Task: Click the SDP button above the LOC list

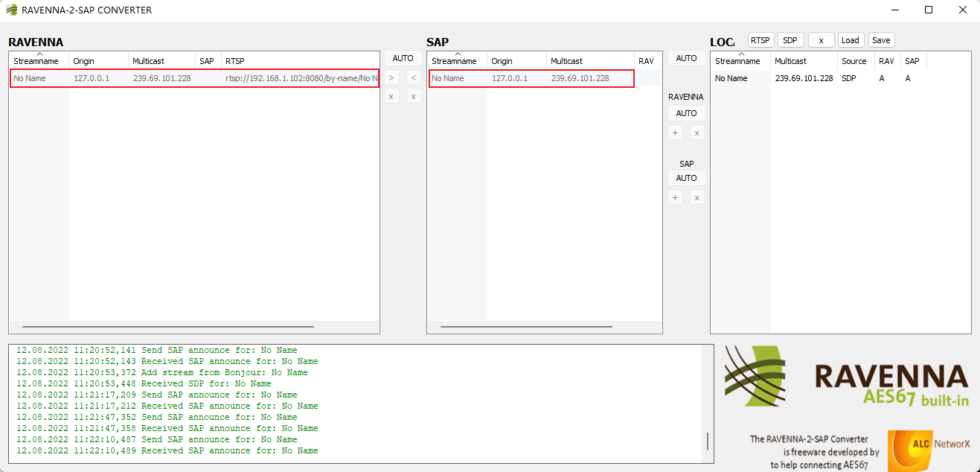Action: pos(790,40)
